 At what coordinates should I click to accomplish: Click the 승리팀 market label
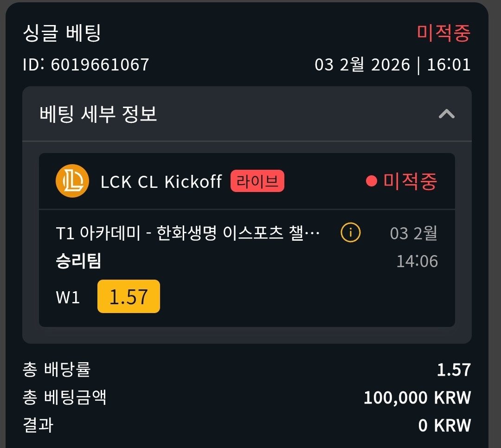click(x=78, y=261)
